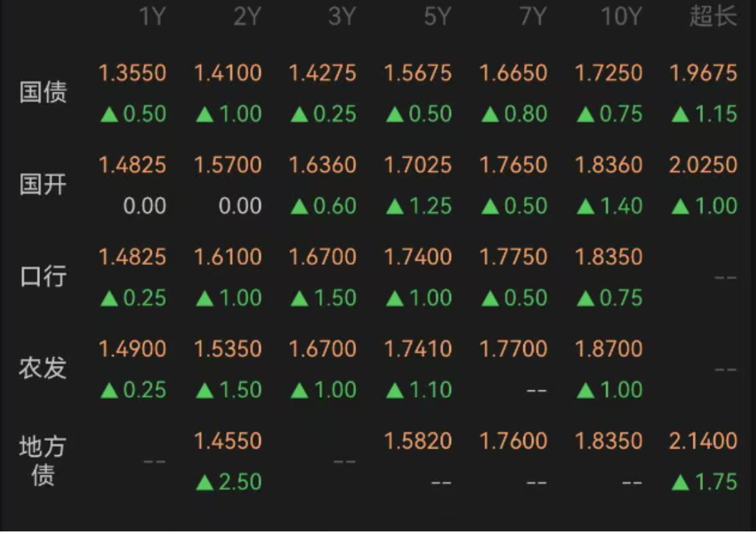Click the green up arrow beside 1.15
756x534 pixels.
point(680,115)
